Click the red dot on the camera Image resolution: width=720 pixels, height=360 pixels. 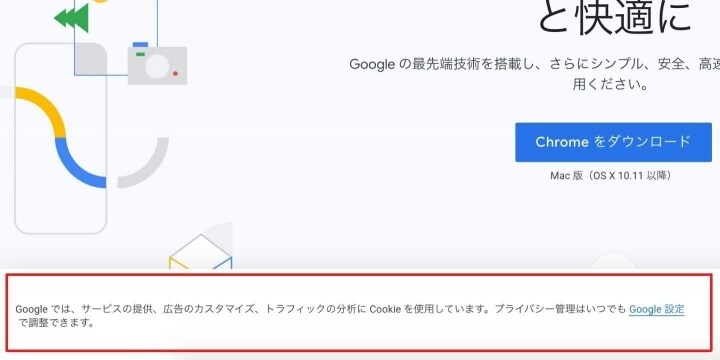pyautogui.click(x=175, y=73)
